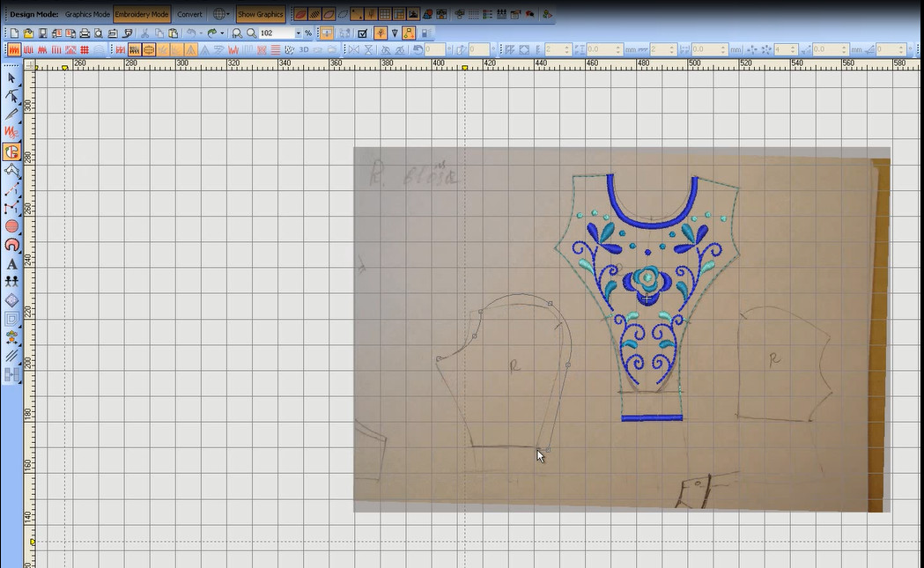This screenshot has width=924, height=568.
Task: Click the Zoom magnifier icon
Action: pyautogui.click(x=251, y=33)
